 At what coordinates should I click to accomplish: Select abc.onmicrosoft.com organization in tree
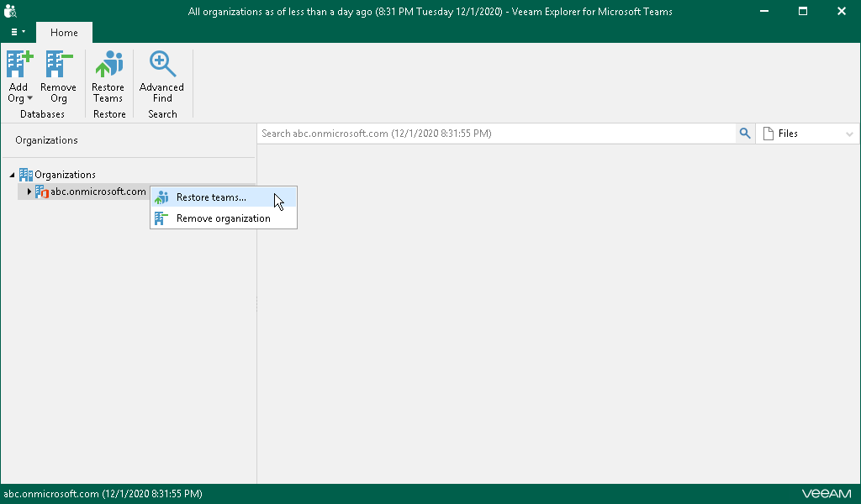(98, 192)
